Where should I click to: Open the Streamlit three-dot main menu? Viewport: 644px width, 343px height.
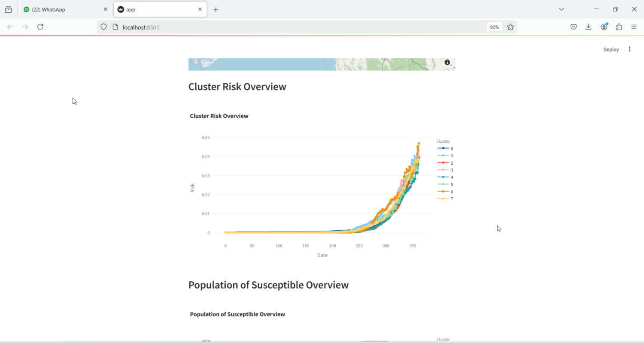click(629, 49)
